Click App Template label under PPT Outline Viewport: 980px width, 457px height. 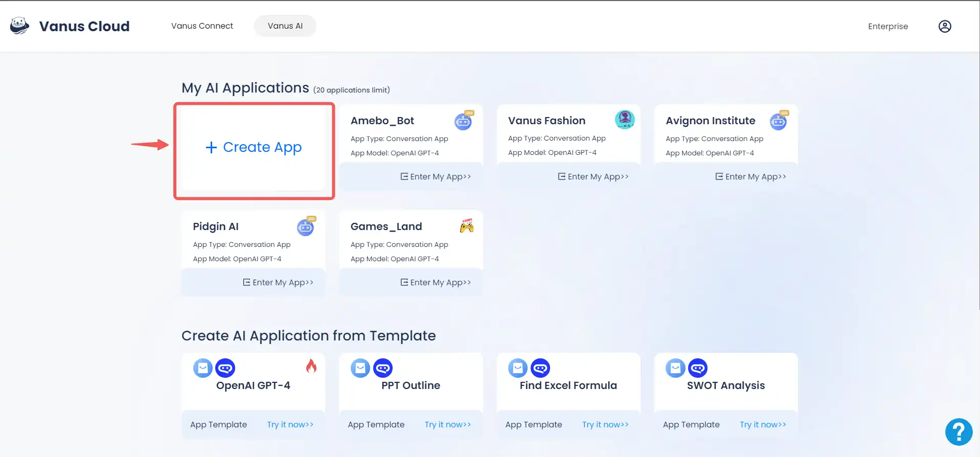coord(376,424)
